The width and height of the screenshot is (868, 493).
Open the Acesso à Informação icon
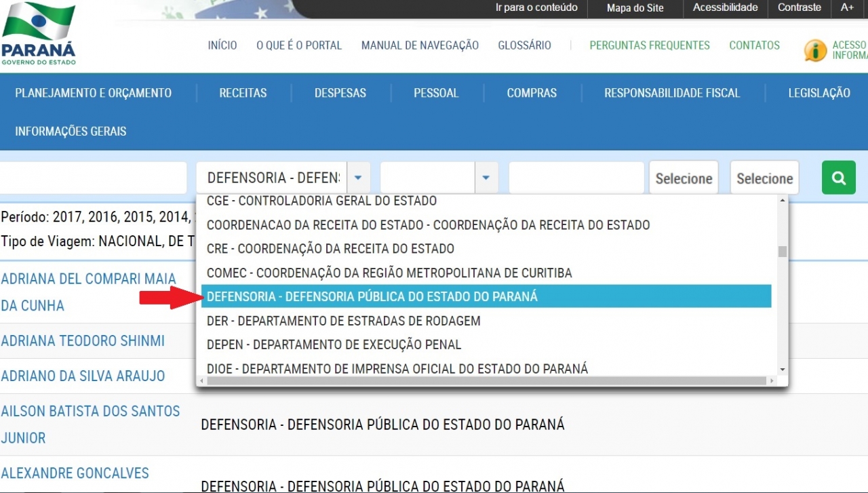tap(814, 50)
